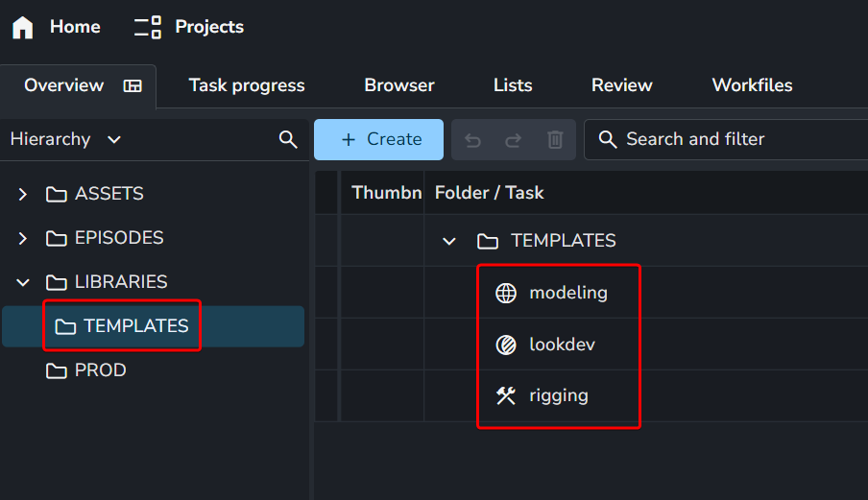This screenshot has height=500, width=868.
Task: Click the Overview tab layout icon
Action: (133, 85)
